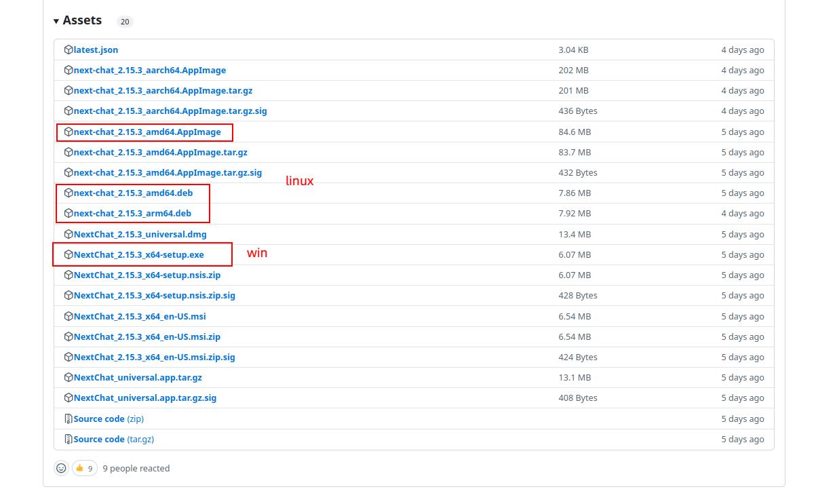Download NextChat_universal.app.tar.gz
This screenshot has height=504, width=816.
click(x=138, y=377)
